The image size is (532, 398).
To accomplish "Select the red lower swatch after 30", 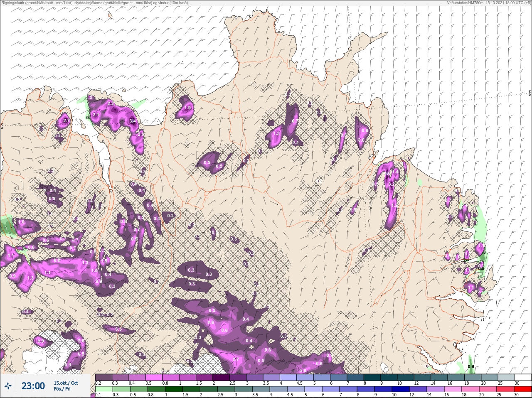I will tap(523, 389).
